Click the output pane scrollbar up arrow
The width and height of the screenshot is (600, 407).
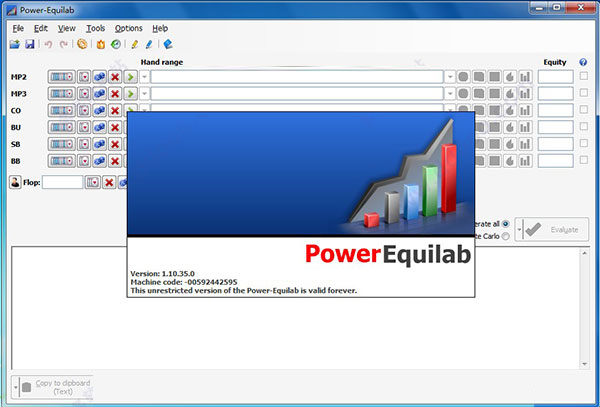(x=584, y=253)
